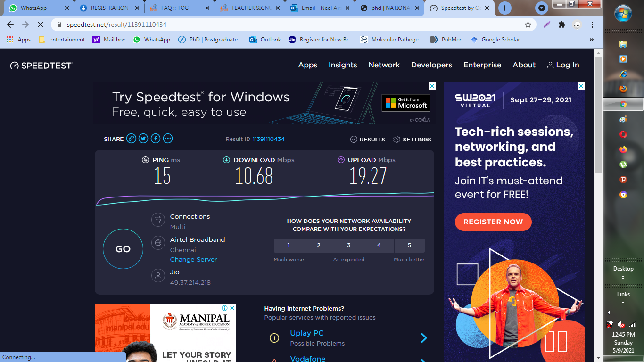Open more share options ellipsis icon
Viewport: 644px width, 362px height.
(x=168, y=139)
